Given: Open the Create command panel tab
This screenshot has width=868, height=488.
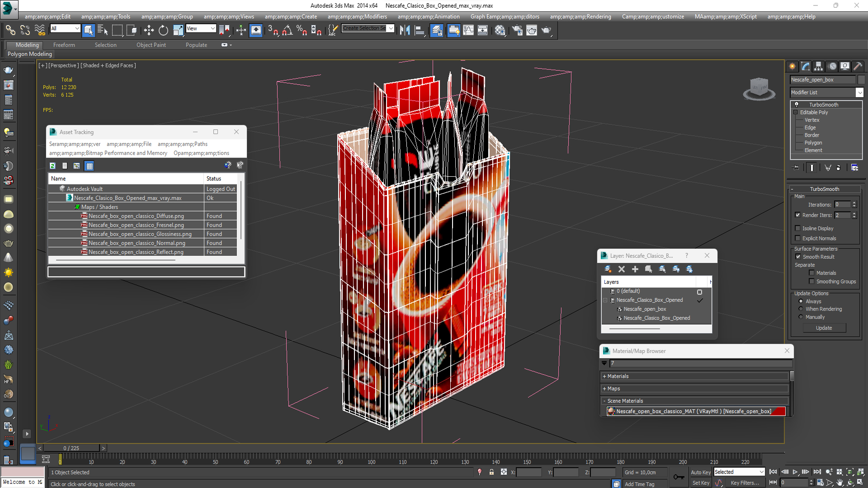Looking at the screenshot, I should 793,66.
